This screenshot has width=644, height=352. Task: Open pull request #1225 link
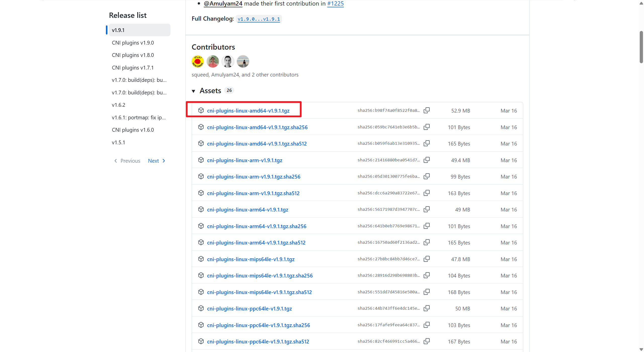335,4
